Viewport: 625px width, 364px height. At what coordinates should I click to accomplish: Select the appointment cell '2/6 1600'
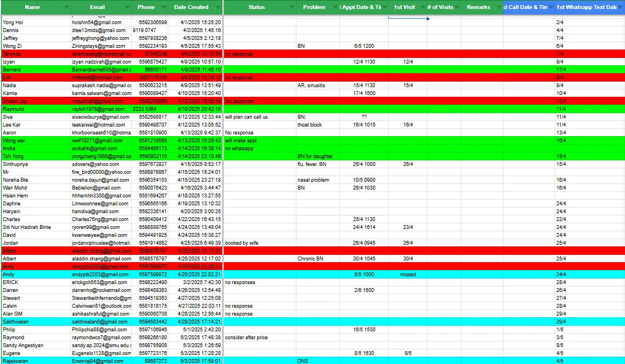(x=364, y=290)
